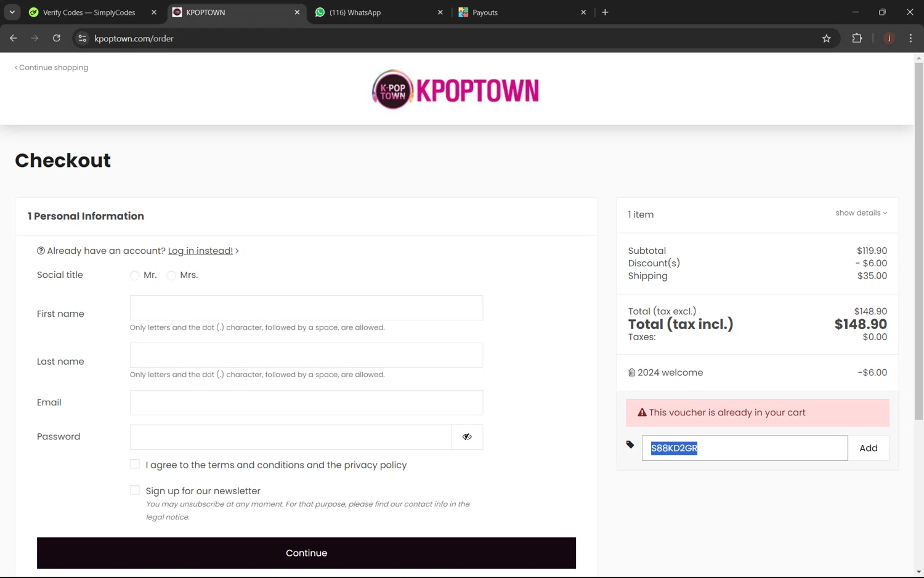
Task: Click Log in instead link
Action: point(200,251)
